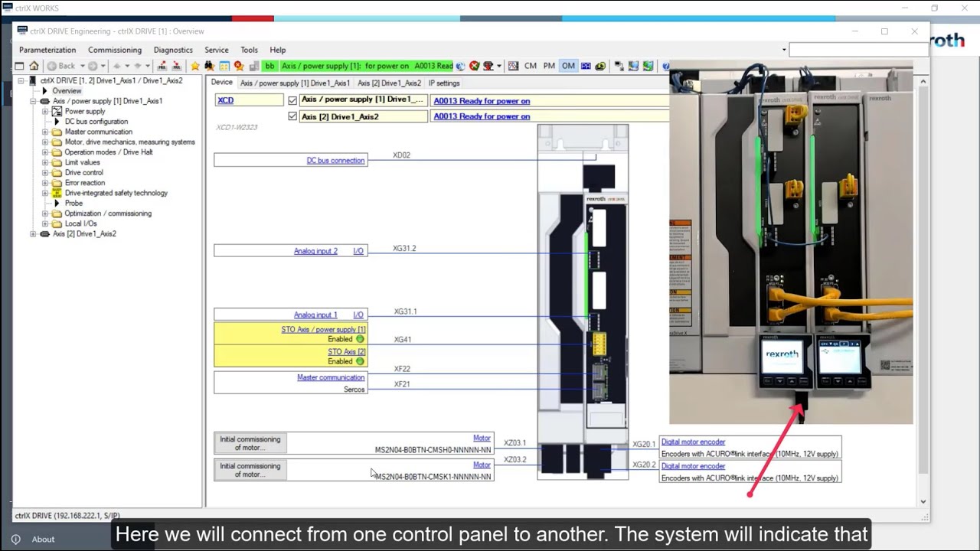This screenshot has width=980, height=551.
Task: Click the blank window icon left of Home
Action: click(20, 66)
